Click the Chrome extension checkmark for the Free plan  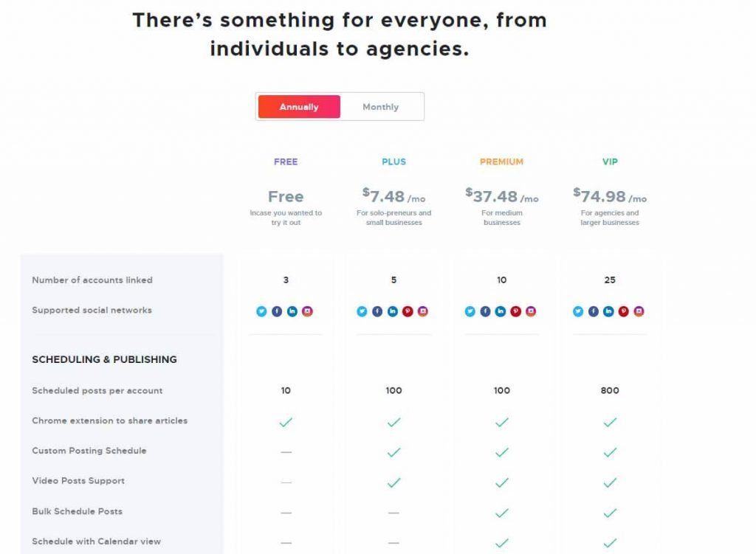pos(286,423)
